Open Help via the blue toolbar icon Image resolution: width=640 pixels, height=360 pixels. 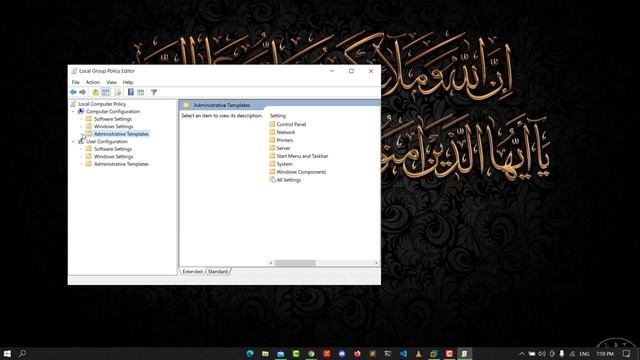pos(131,92)
